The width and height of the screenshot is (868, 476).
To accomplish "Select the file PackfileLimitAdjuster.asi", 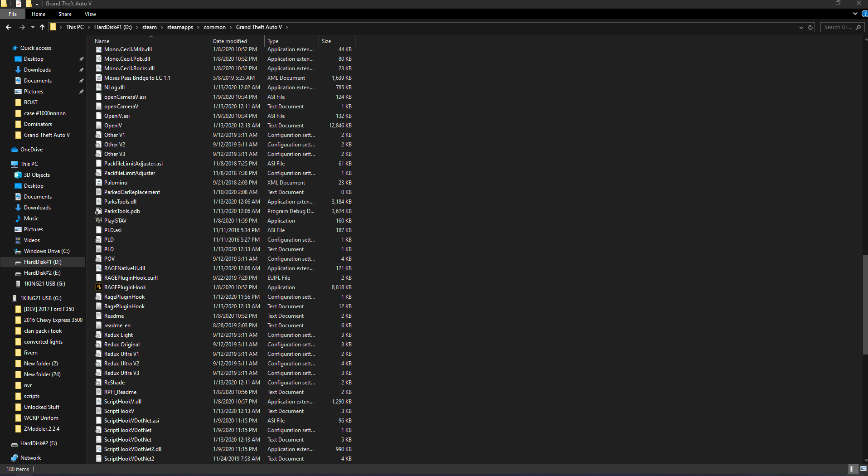I will [133, 164].
